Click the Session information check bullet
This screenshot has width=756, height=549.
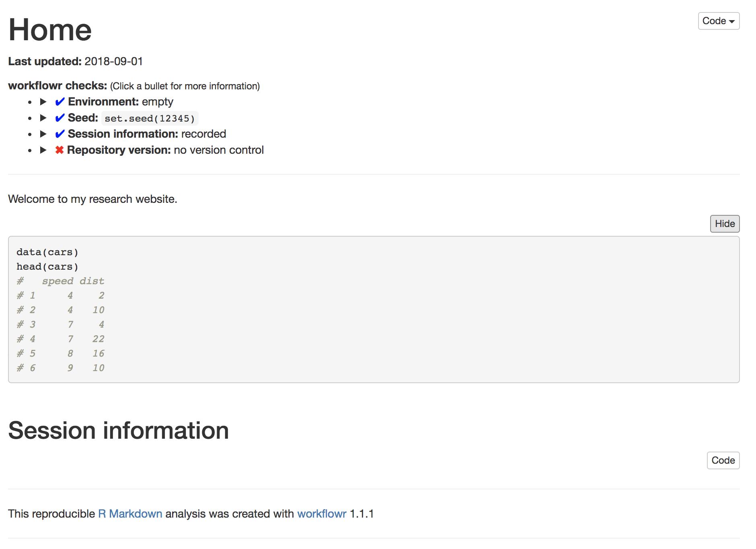(43, 134)
